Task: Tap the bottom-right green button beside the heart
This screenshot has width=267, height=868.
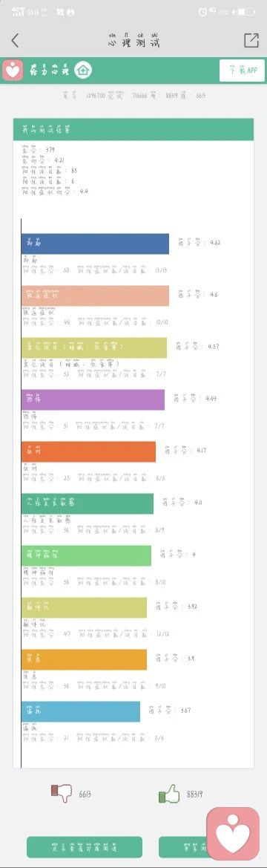Action: [x=183, y=847]
